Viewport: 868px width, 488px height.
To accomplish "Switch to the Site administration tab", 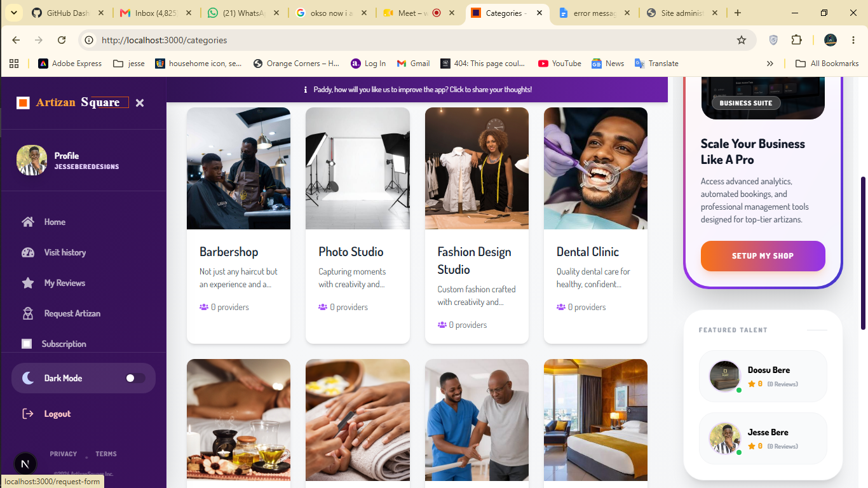I will [x=682, y=13].
